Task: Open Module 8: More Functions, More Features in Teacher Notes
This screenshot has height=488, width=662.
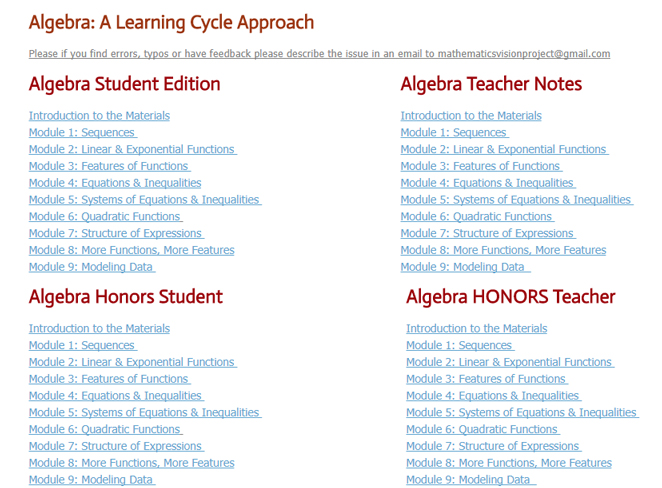Action: pyautogui.click(x=503, y=250)
